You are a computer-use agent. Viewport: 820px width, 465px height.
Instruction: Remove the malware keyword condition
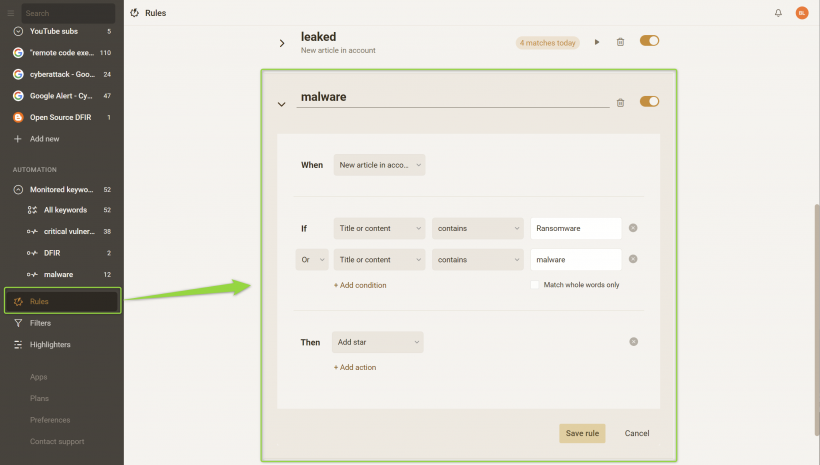tap(633, 259)
